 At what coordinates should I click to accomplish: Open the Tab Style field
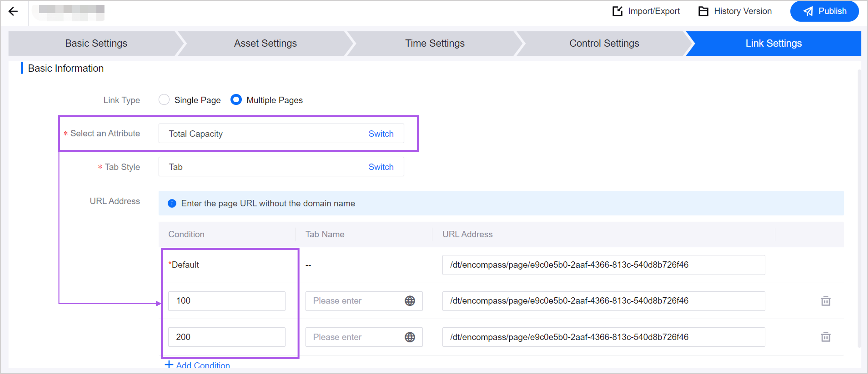click(x=281, y=166)
